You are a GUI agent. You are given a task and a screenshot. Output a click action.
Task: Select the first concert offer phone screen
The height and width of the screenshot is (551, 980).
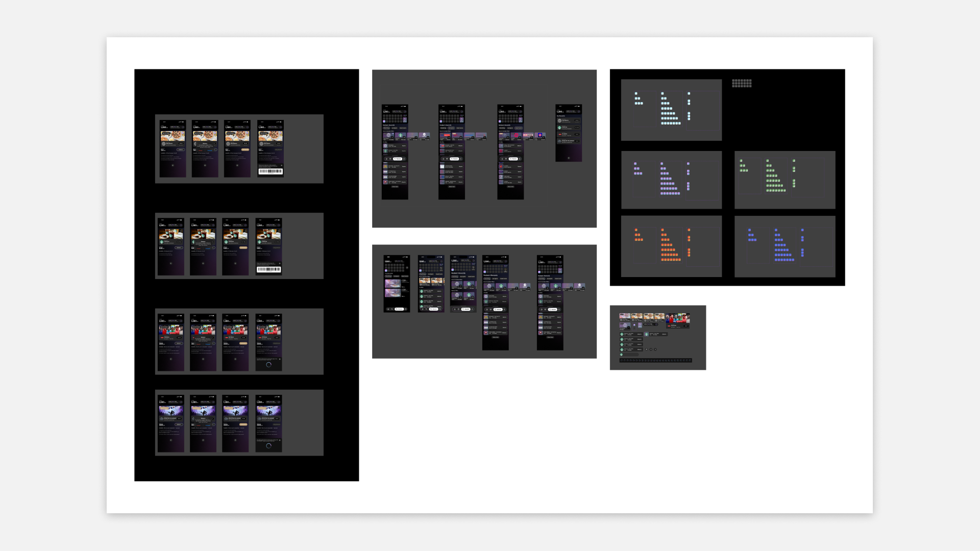170,423
